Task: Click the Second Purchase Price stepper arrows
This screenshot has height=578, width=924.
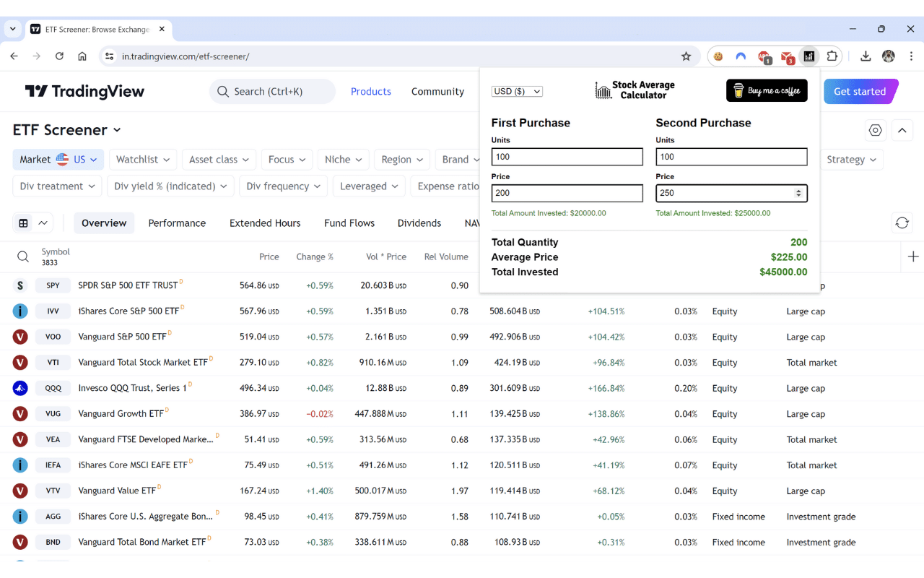Action: click(x=798, y=193)
